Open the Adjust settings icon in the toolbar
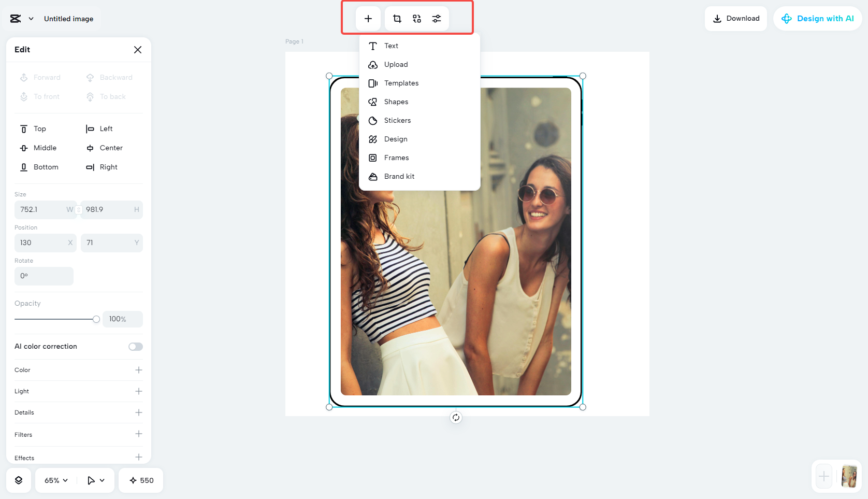This screenshot has height=499, width=868. click(437, 18)
